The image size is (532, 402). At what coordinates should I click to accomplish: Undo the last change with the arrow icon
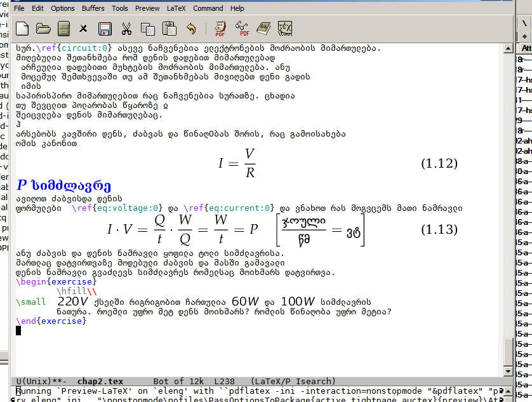pos(191,29)
